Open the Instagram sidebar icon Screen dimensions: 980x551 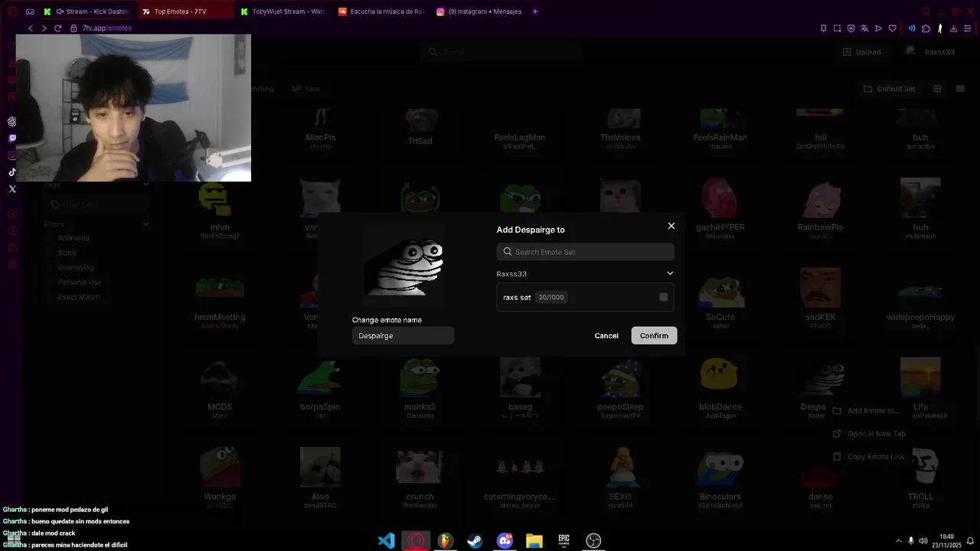point(12,155)
